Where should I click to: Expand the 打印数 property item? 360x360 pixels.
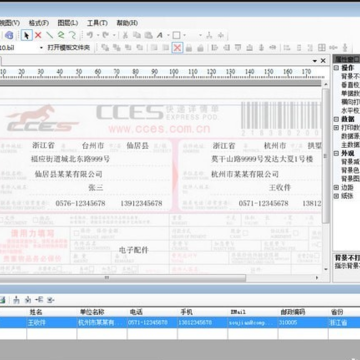point(336,128)
